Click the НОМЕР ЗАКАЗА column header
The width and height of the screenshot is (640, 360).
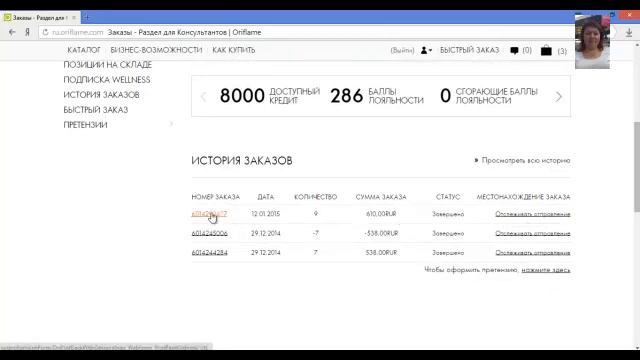click(x=216, y=197)
